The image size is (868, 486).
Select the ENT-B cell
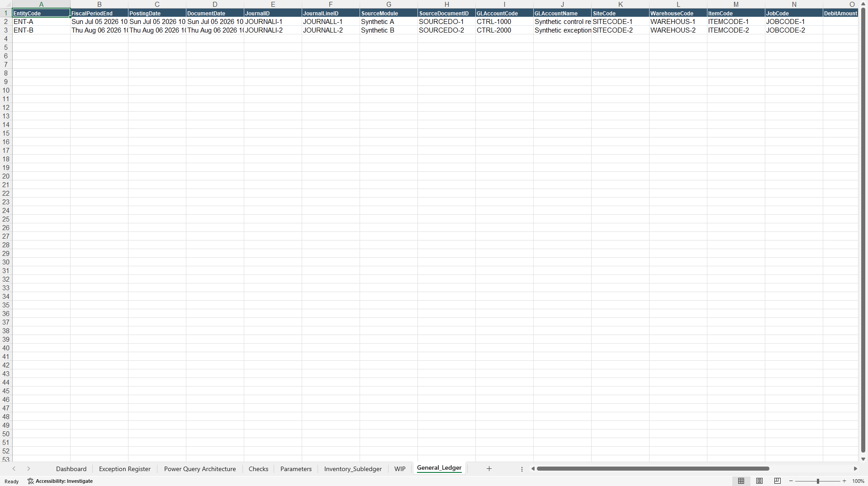pyautogui.click(x=41, y=30)
